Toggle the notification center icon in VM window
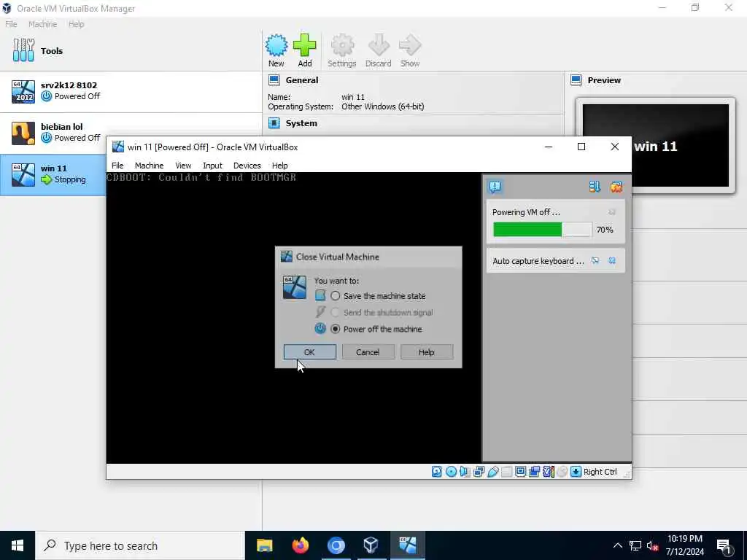747x560 pixels. point(495,187)
